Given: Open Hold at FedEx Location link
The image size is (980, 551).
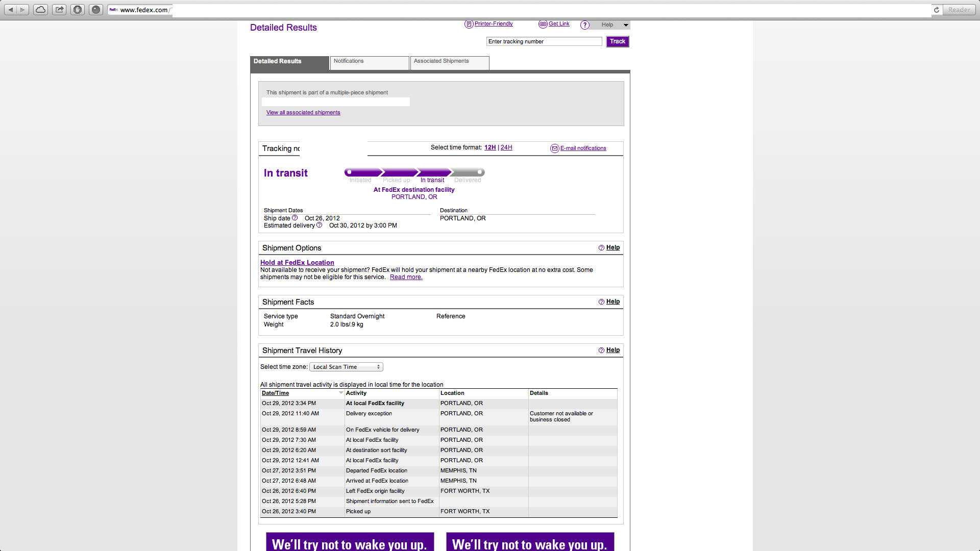Looking at the screenshot, I should [297, 262].
